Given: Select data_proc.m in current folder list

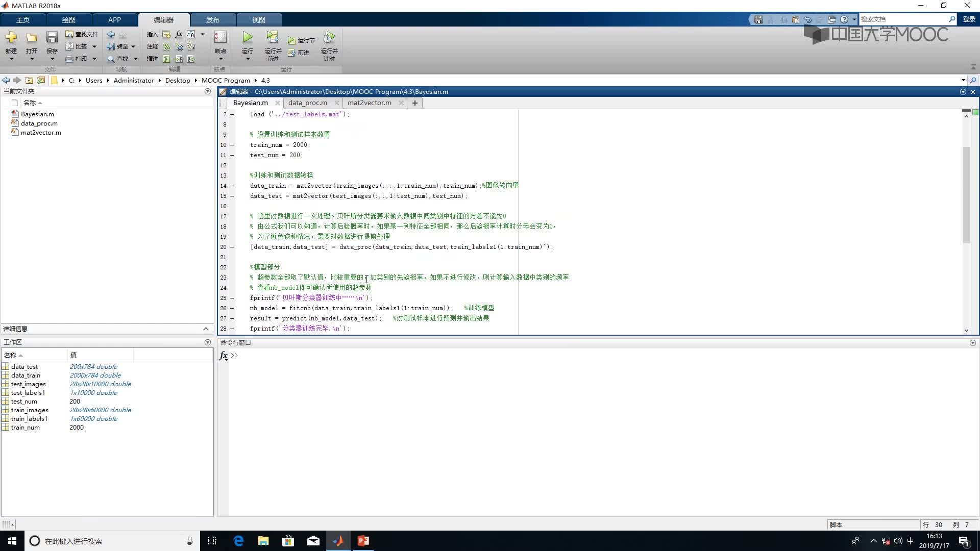Looking at the screenshot, I should [39, 123].
